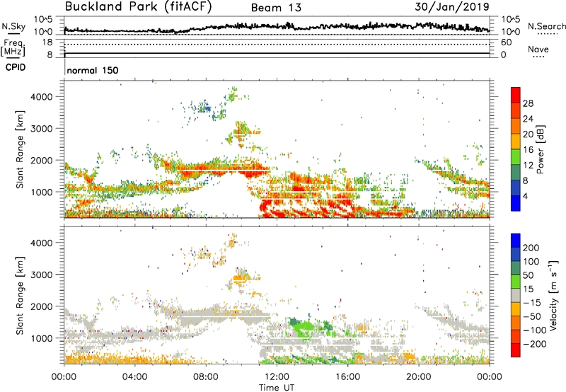Click the '4000' tick on the power plot axis
The image size is (566, 392).
click(x=41, y=97)
